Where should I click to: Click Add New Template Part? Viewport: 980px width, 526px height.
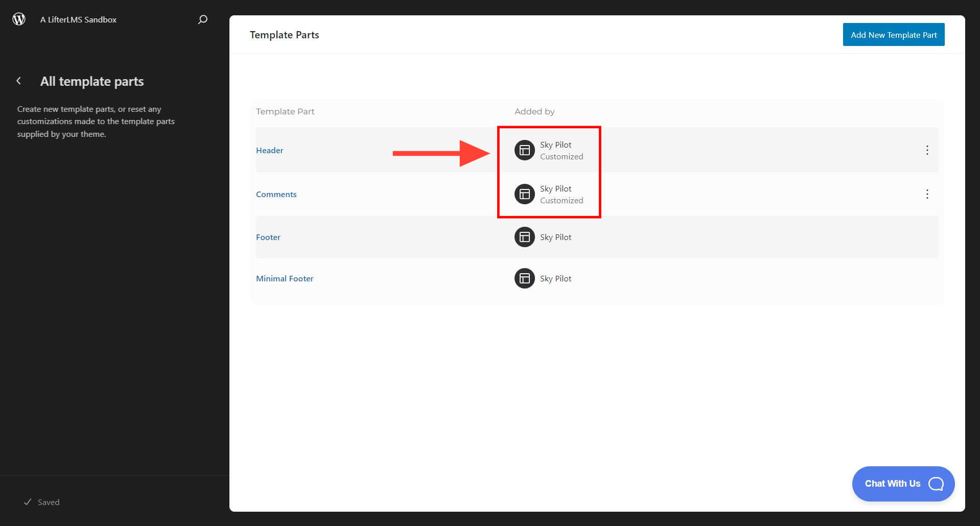[893, 34]
